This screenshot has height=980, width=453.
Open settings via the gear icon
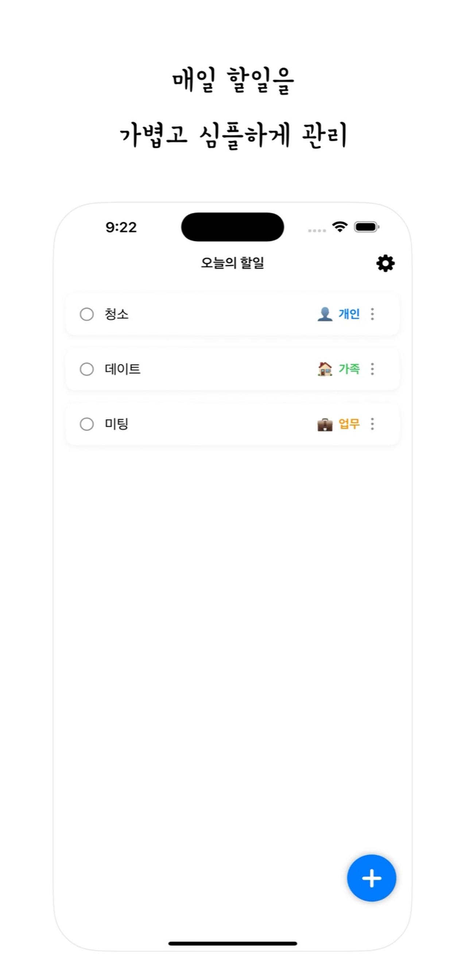tap(385, 263)
